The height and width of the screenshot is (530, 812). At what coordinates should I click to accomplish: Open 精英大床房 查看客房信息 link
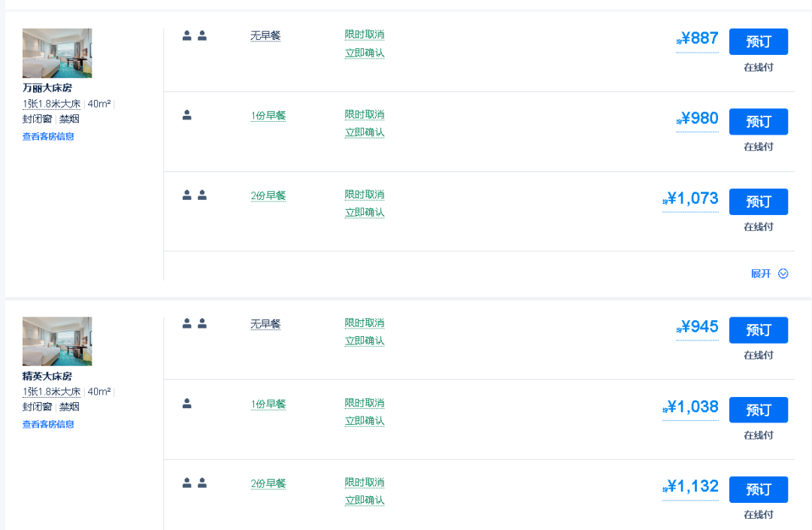(x=48, y=425)
